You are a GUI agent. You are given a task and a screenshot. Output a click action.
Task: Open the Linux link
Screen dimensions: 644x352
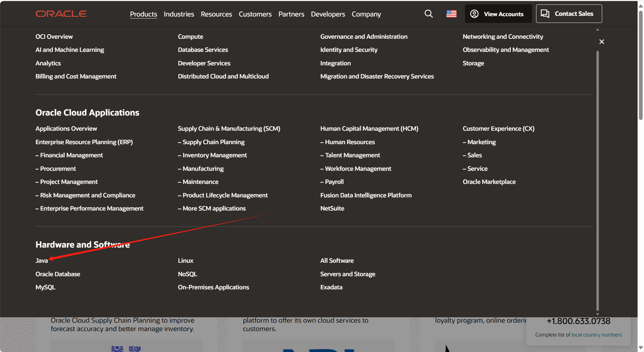pos(185,261)
